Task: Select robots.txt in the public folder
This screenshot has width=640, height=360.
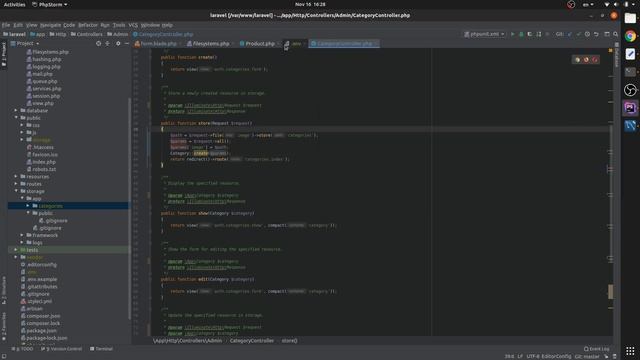Action: tap(44, 169)
